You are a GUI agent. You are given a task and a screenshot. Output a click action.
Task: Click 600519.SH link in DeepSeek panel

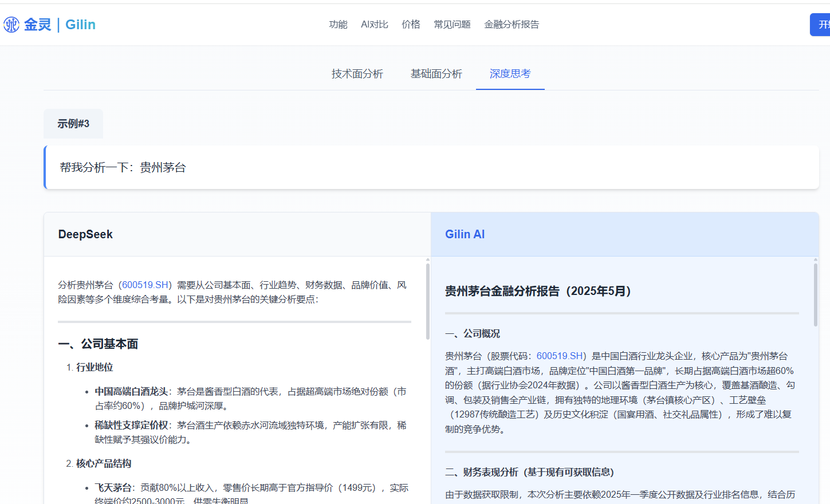(x=146, y=285)
